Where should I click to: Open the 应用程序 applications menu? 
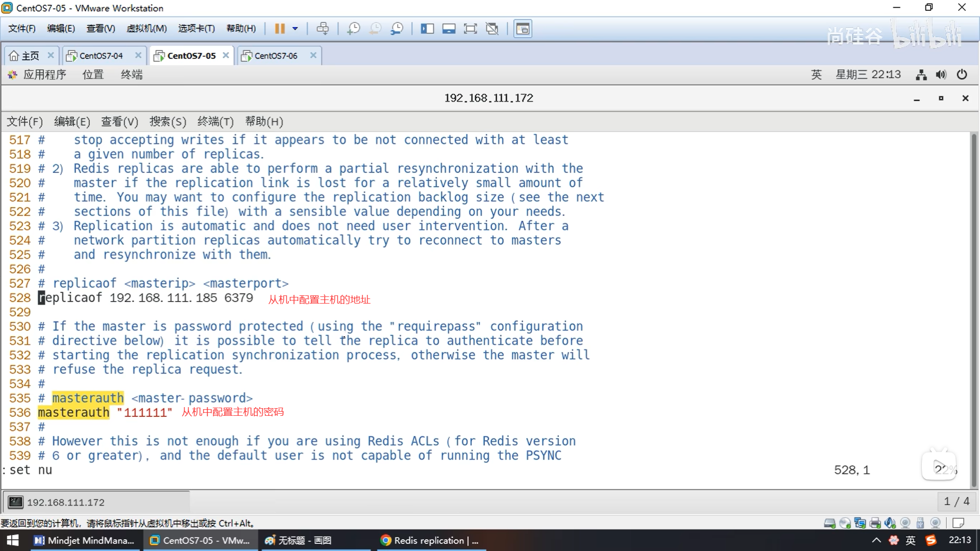point(44,75)
